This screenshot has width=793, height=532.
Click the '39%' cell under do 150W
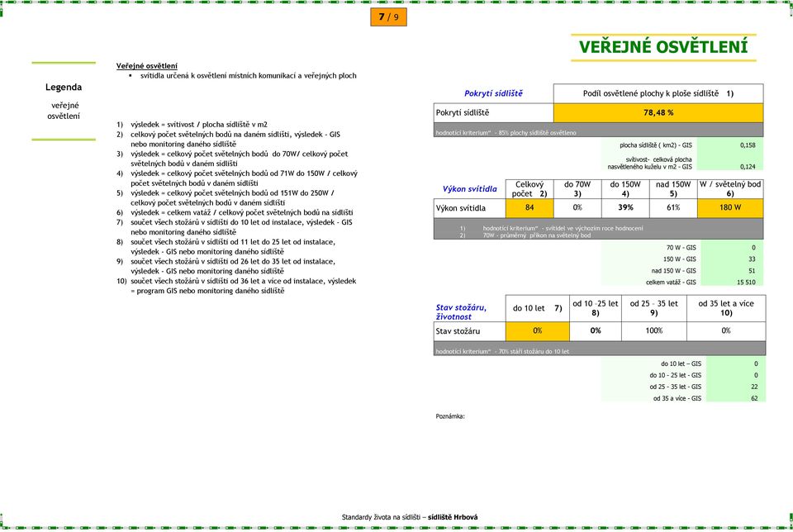(x=625, y=208)
